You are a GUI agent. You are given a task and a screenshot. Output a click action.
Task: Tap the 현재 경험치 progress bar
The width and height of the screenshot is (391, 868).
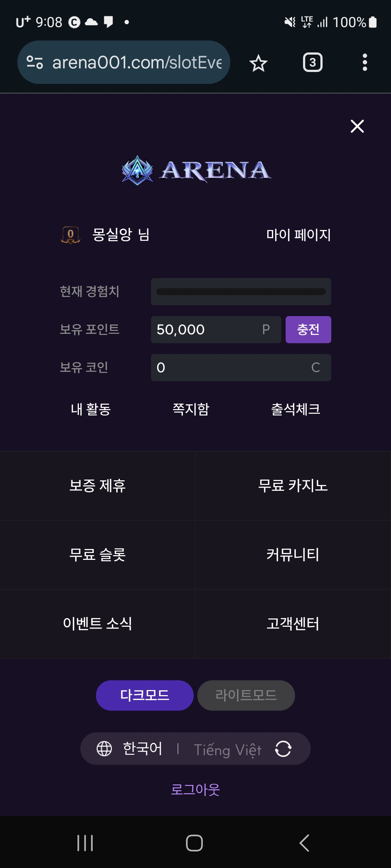(241, 292)
